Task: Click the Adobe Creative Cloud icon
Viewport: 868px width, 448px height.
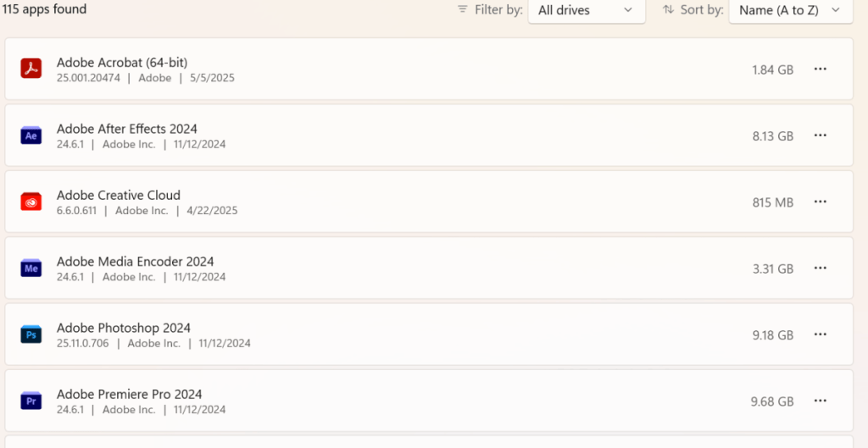Action: tap(31, 202)
